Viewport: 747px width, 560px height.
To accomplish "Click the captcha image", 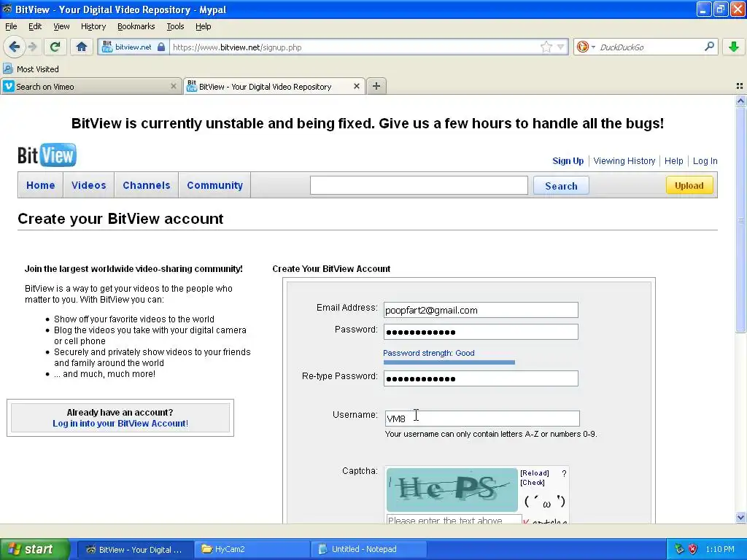I will [x=452, y=489].
